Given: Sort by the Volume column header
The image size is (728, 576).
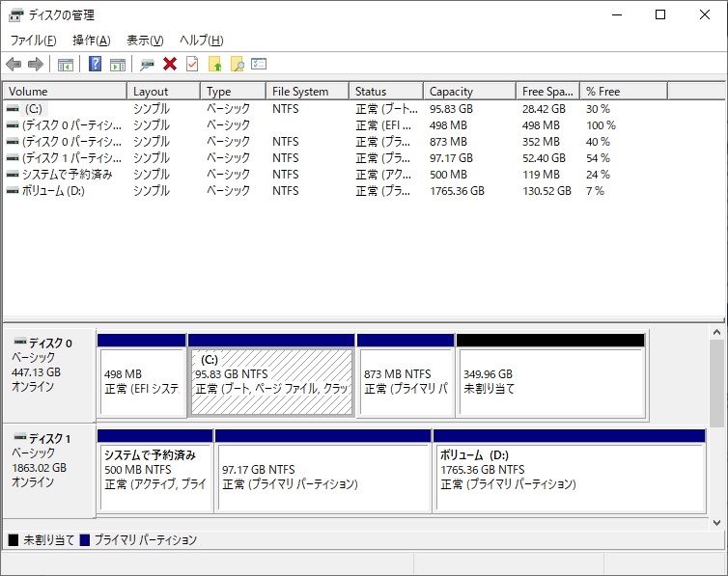Looking at the screenshot, I should 65,92.
